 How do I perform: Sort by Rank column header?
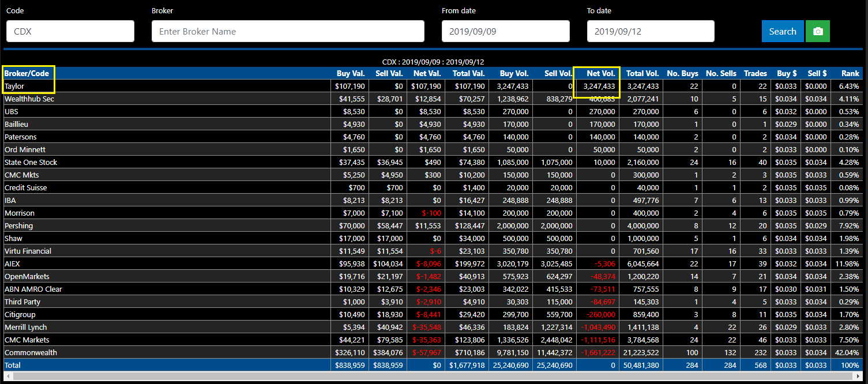[850, 73]
